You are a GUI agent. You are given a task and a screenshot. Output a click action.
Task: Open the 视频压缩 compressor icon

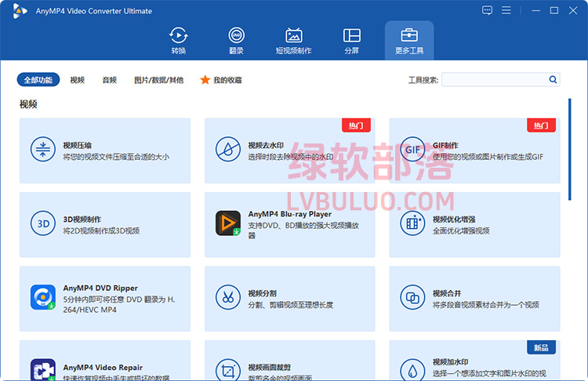click(x=43, y=149)
